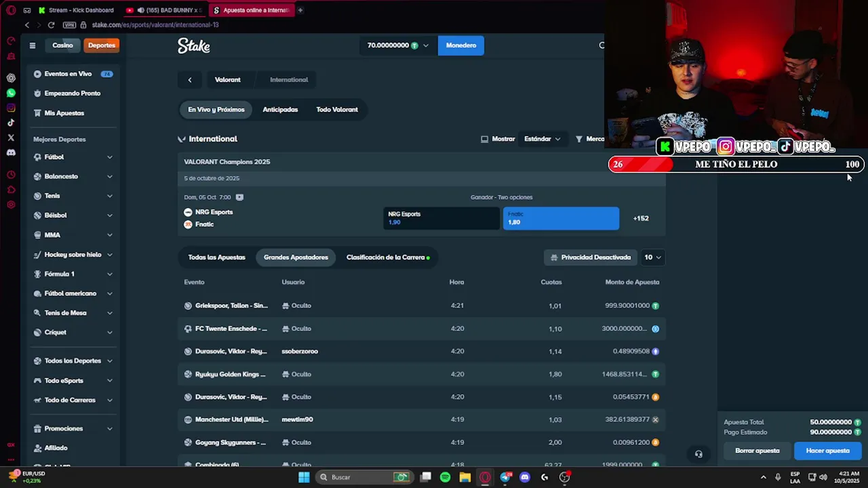
Task: Deselect the Fnatic 1,80 odds
Action: point(561,218)
